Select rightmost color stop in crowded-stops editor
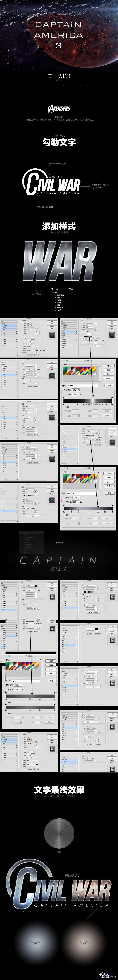 coord(112,404)
